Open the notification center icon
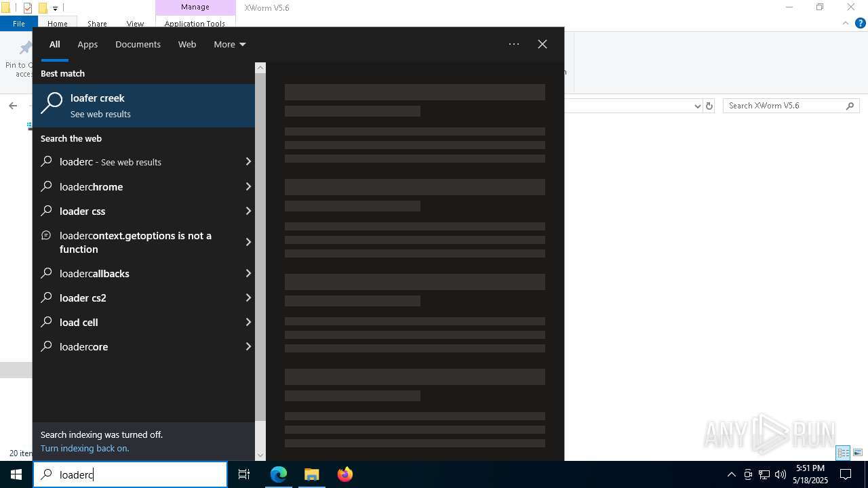Viewport: 868px width, 488px height. (x=846, y=474)
